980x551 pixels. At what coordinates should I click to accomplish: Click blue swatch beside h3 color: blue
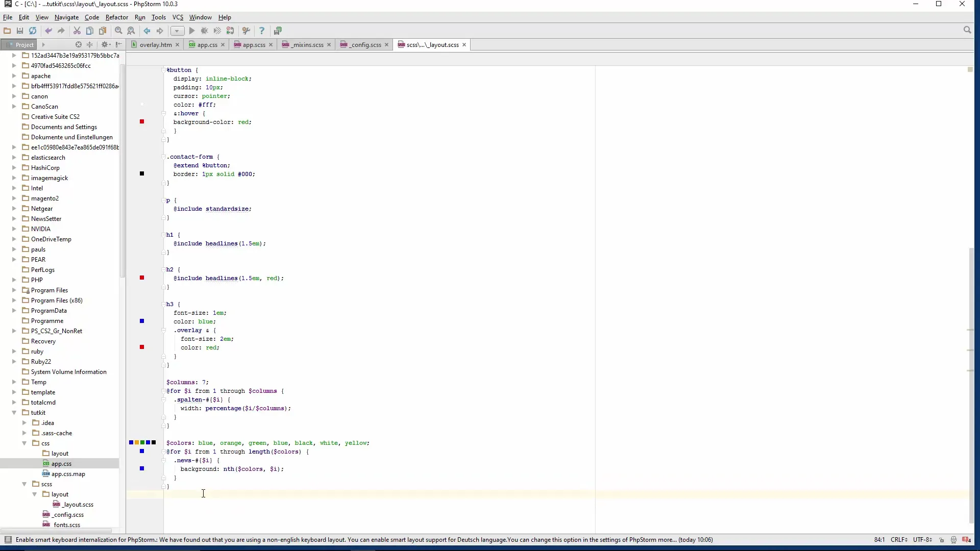click(142, 321)
